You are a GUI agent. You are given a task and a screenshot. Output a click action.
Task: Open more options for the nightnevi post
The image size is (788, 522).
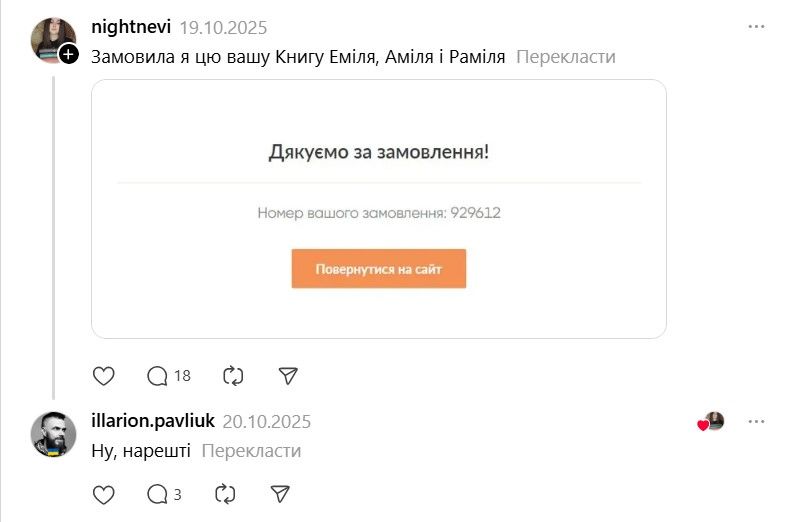pos(757,26)
